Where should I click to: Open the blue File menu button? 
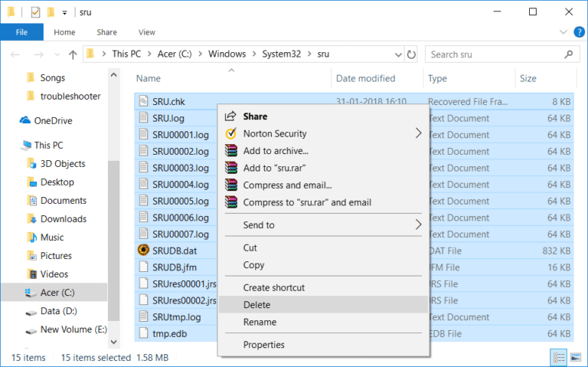pos(21,32)
